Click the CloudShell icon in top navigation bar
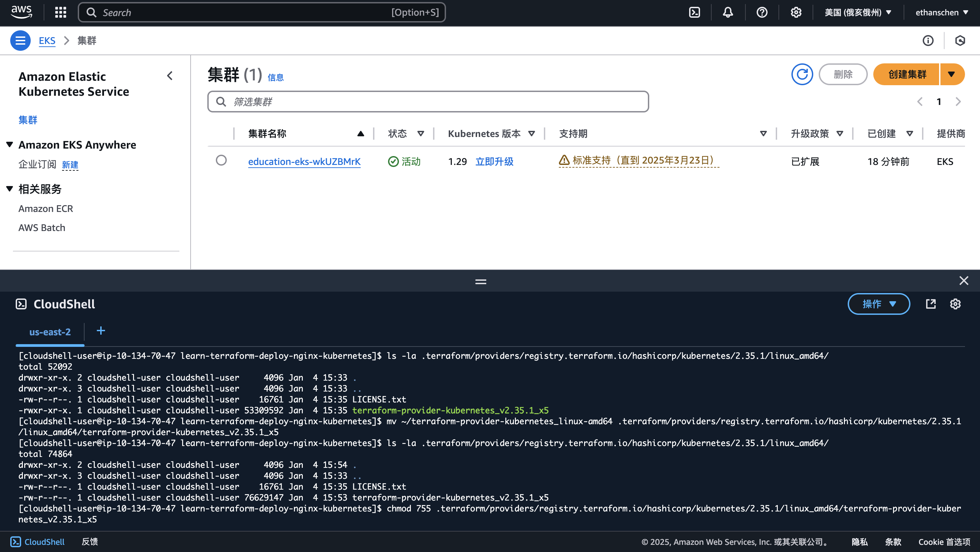 pos(694,13)
